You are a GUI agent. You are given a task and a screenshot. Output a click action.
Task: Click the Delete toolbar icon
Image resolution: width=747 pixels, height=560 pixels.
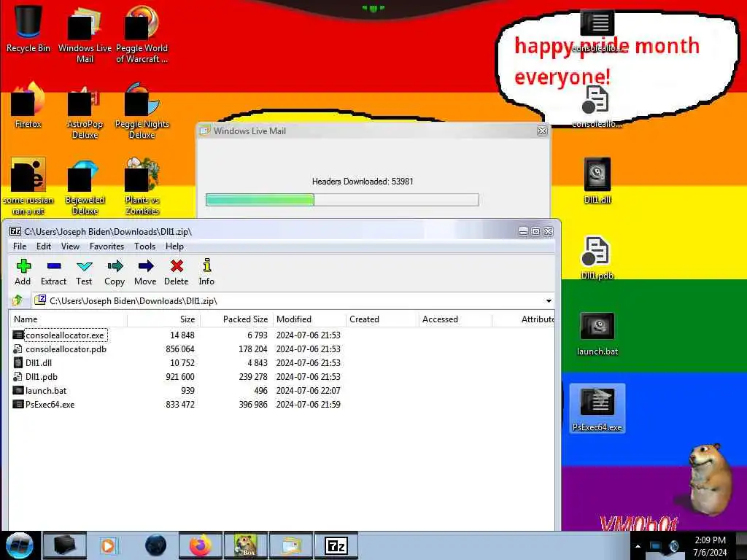(177, 272)
